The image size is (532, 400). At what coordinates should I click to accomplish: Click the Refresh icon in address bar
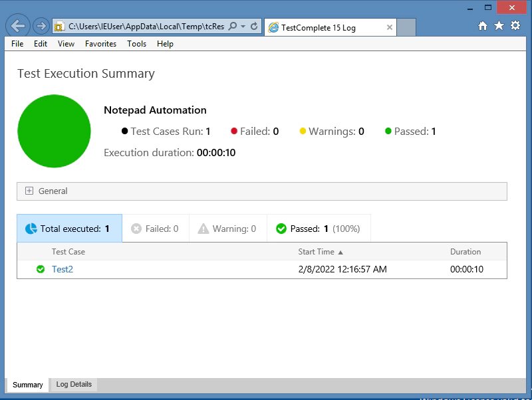coord(254,27)
